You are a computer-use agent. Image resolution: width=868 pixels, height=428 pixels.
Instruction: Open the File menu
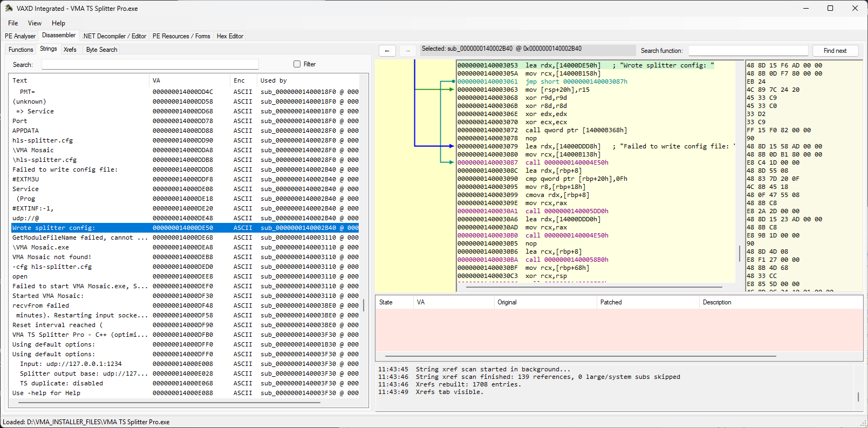13,23
